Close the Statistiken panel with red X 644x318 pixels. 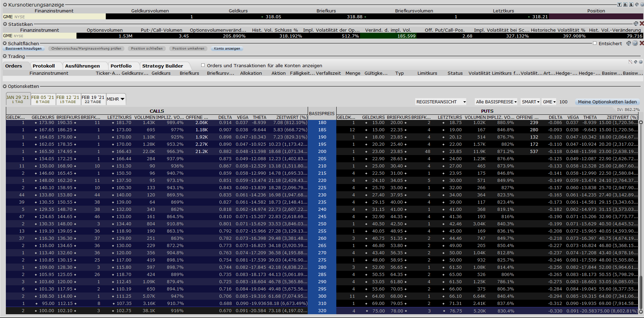point(642,24)
